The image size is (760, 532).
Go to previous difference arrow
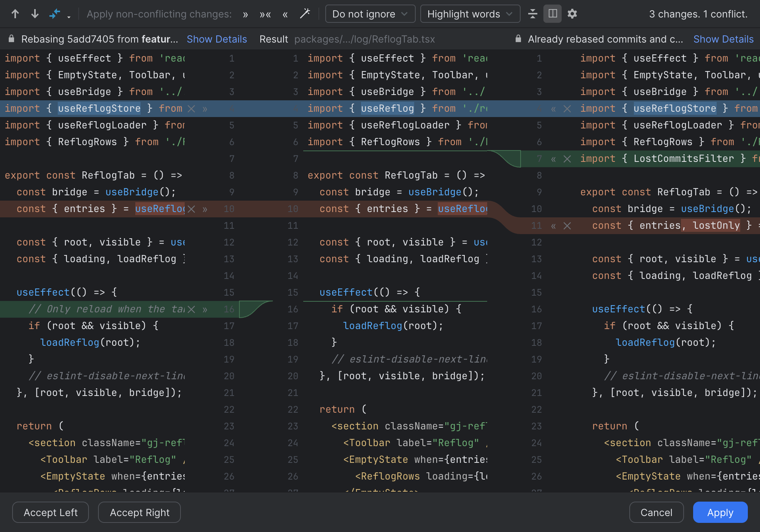click(15, 14)
